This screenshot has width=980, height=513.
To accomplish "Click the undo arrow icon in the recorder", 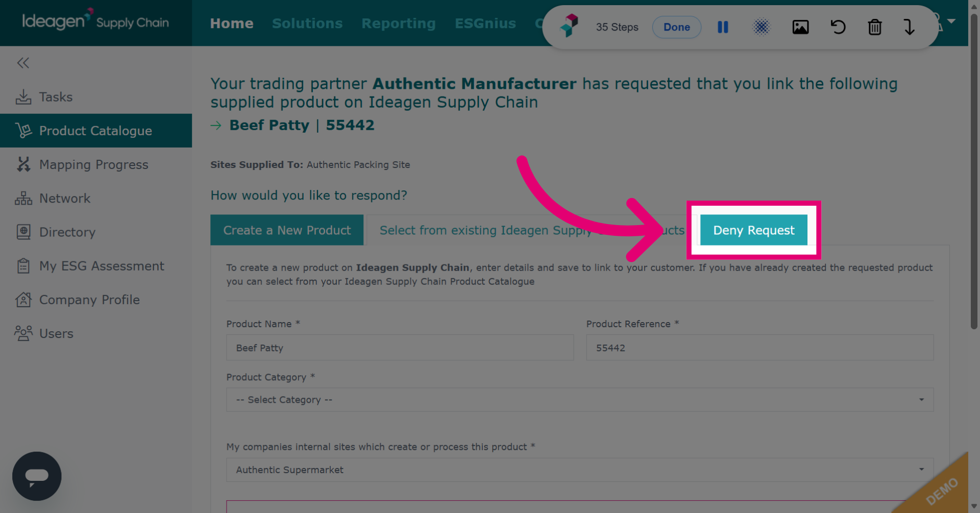I will 838,27.
